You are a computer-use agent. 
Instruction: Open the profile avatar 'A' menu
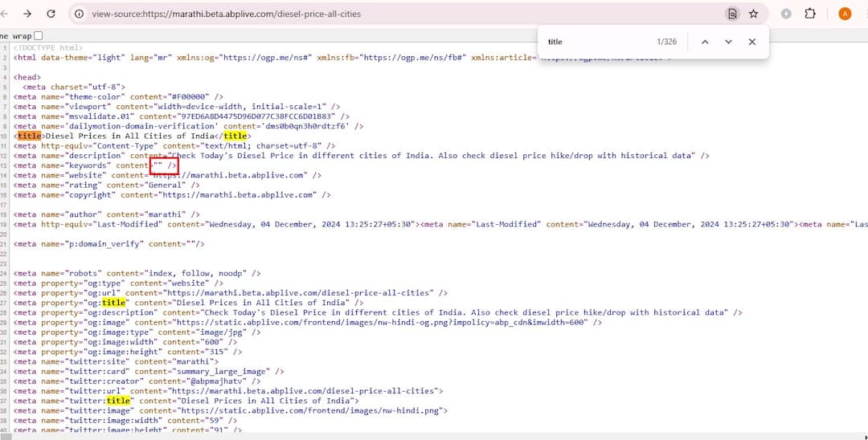(845, 14)
